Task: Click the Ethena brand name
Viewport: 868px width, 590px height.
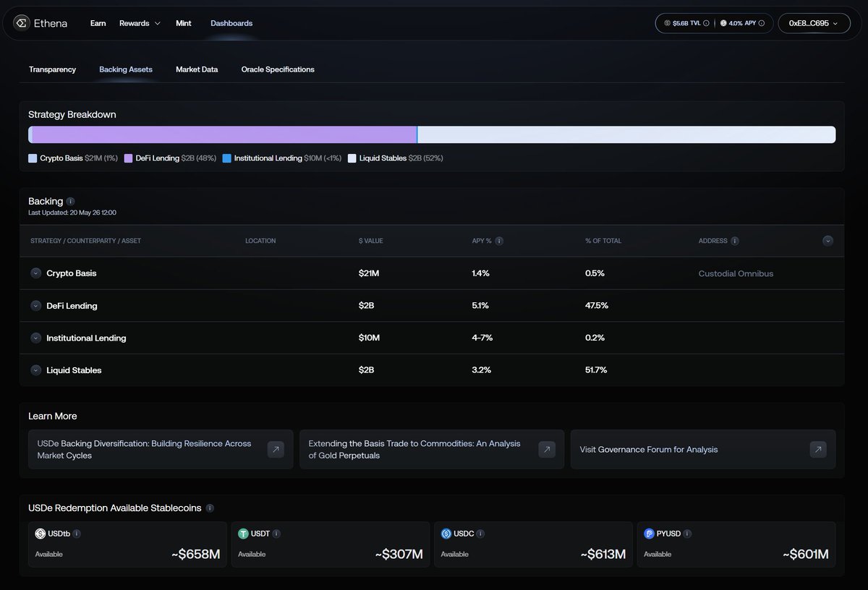Action: [51, 23]
